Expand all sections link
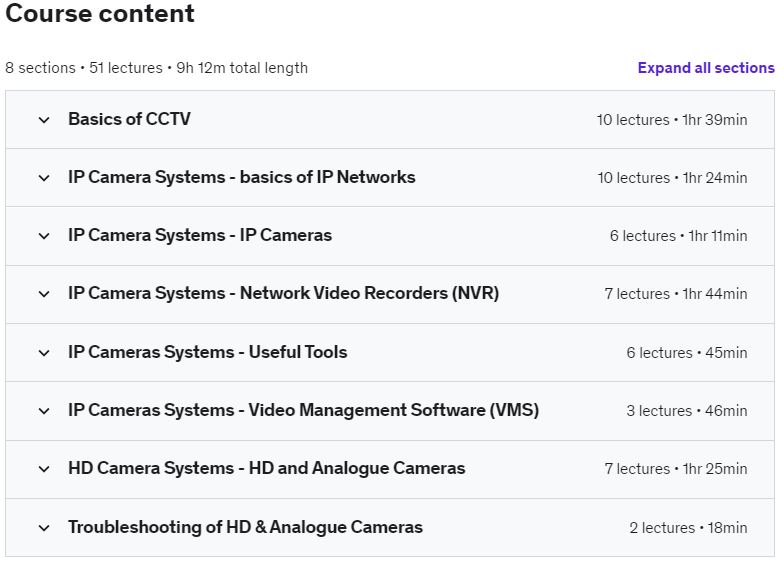Viewport: 778px width, 561px height. (x=705, y=68)
